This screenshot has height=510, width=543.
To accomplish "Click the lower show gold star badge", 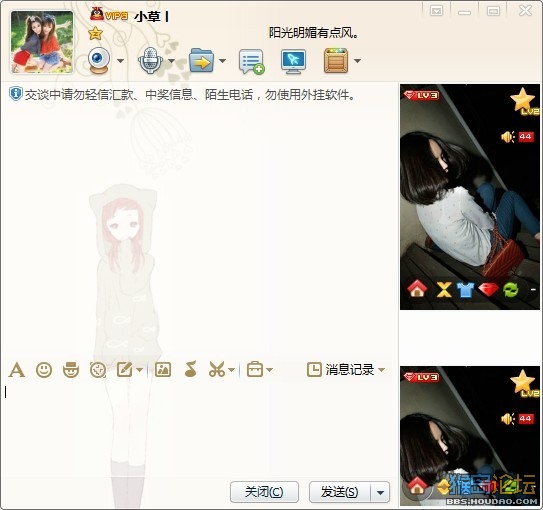I will [x=524, y=383].
